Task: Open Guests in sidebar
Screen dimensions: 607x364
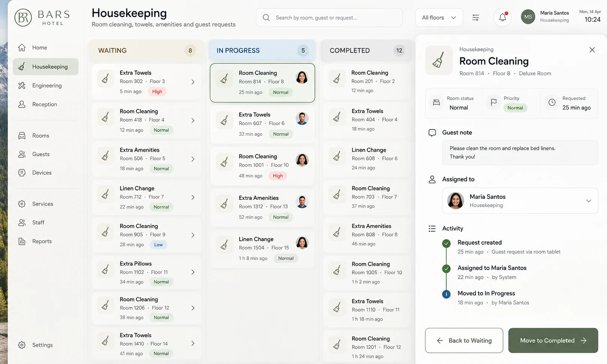Action: pyautogui.click(x=46, y=154)
